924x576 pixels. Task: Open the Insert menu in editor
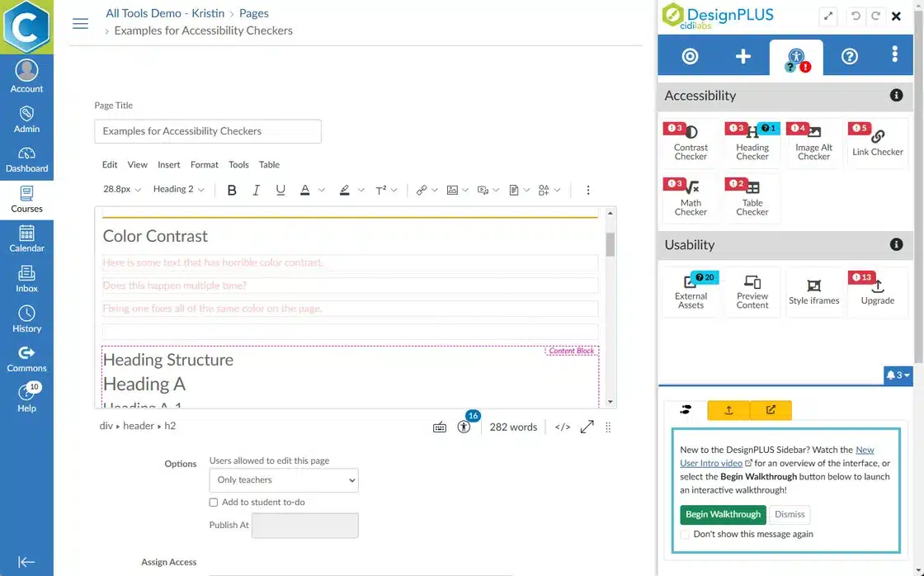point(168,164)
